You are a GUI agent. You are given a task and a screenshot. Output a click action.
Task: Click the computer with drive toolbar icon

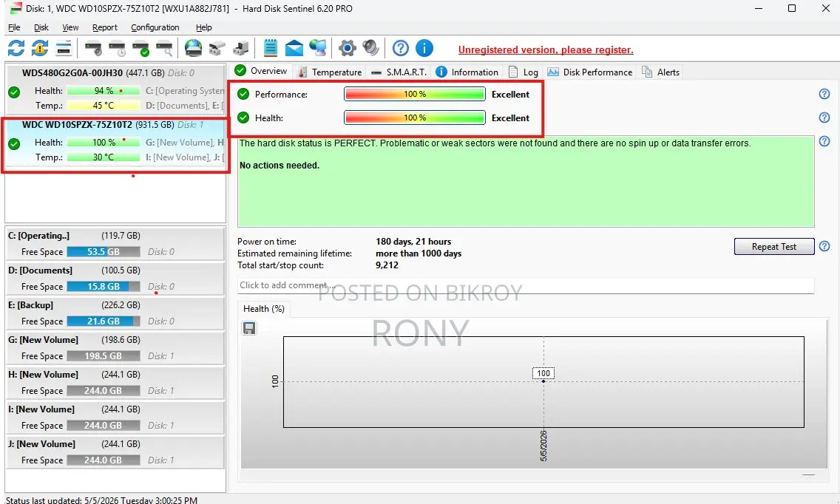click(240, 48)
